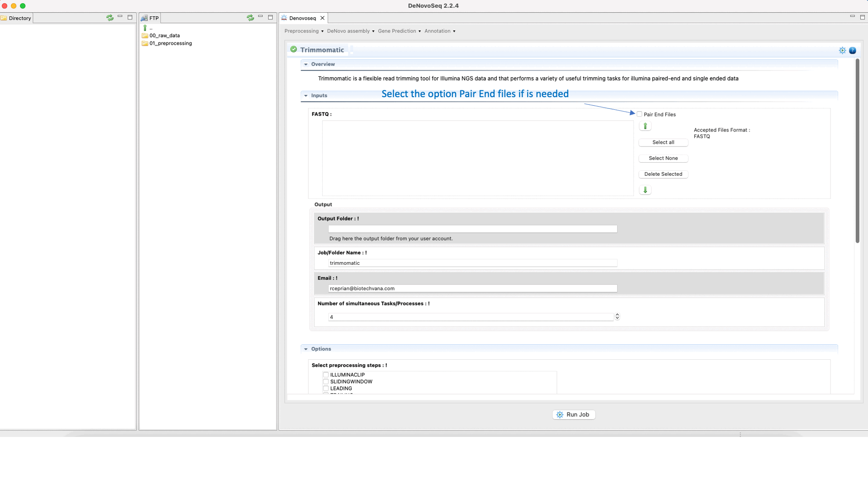Viewport: 868px width, 488px height.
Task: Click the green move-up arrow beside FASTQ list
Action: pos(645,127)
